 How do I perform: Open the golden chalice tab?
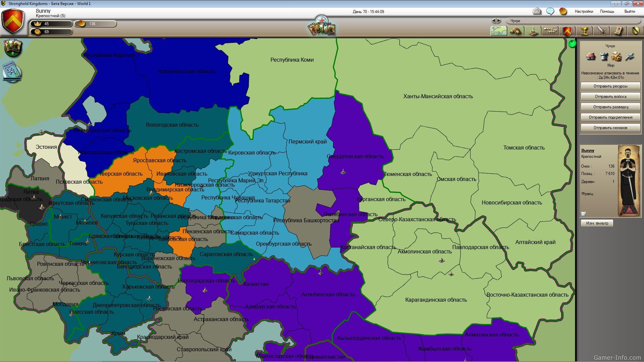coord(584,31)
